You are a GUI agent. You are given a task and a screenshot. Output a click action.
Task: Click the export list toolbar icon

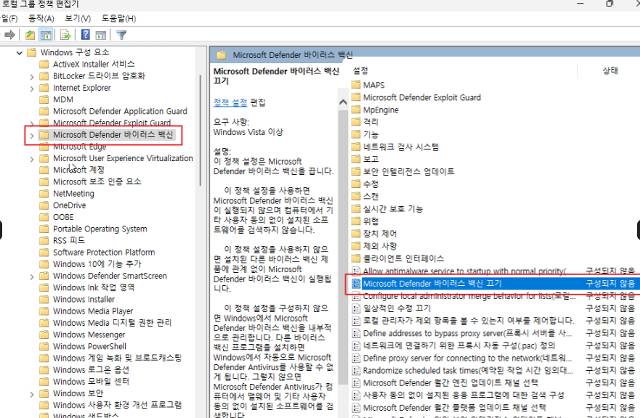tap(65, 35)
